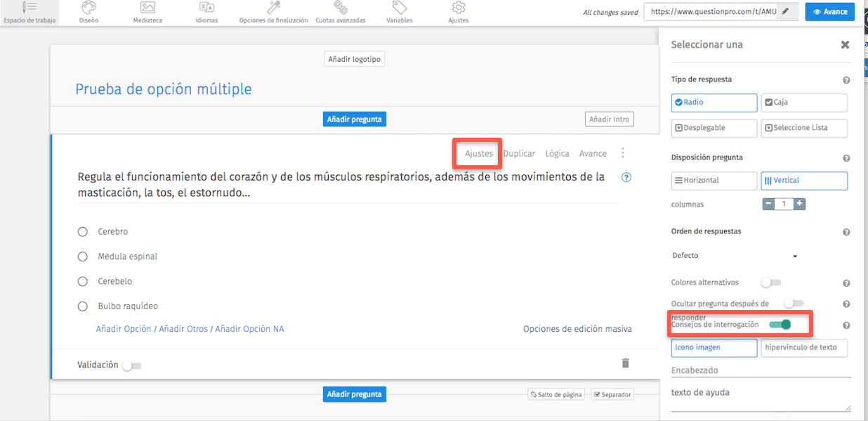Show help for Consejos de interrogación
868x421 pixels.
[x=846, y=325]
